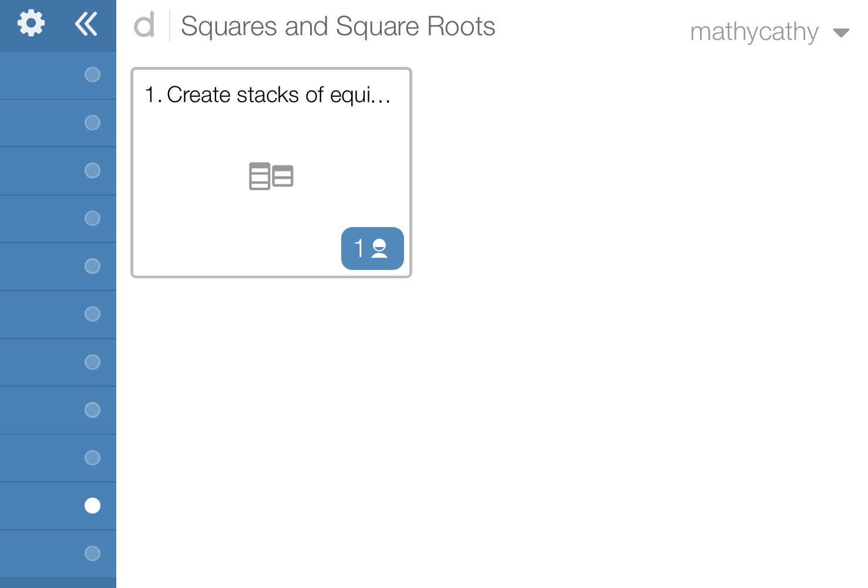Select the last sidebar row dot
Viewport: 868px width, 588px height.
click(92, 553)
